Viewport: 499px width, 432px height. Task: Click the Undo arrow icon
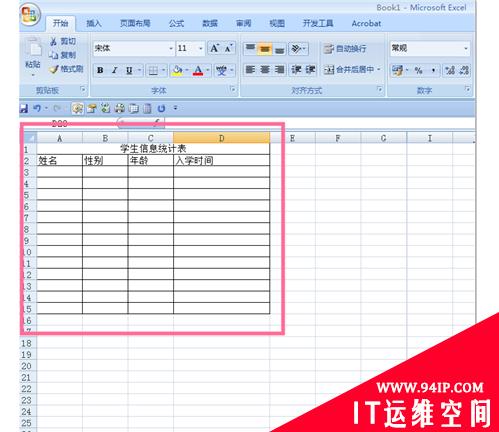tap(37, 108)
